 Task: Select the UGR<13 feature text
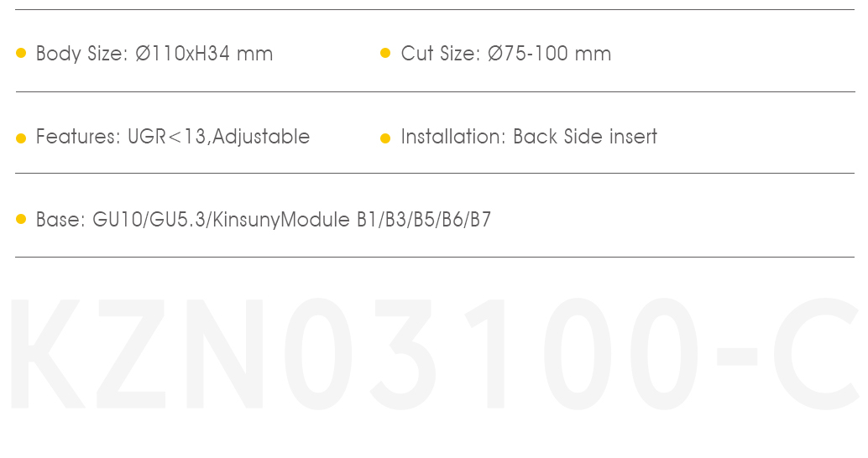pos(166,137)
